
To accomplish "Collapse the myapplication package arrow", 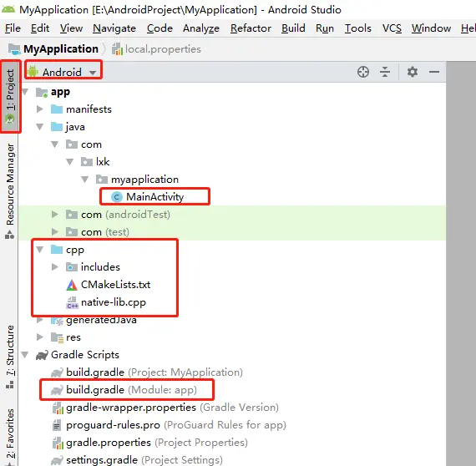I will pos(85,180).
